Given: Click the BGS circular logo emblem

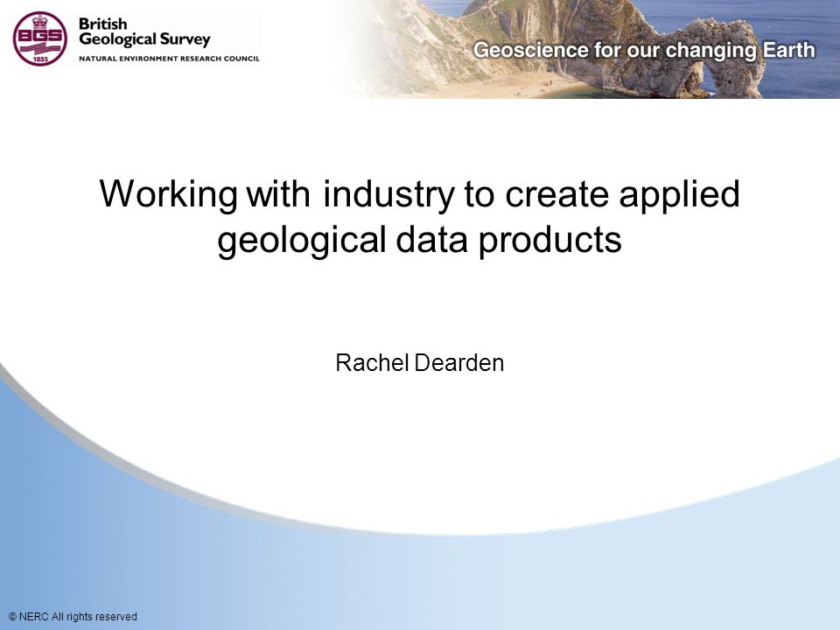Looking at the screenshot, I should [x=39, y=38].
